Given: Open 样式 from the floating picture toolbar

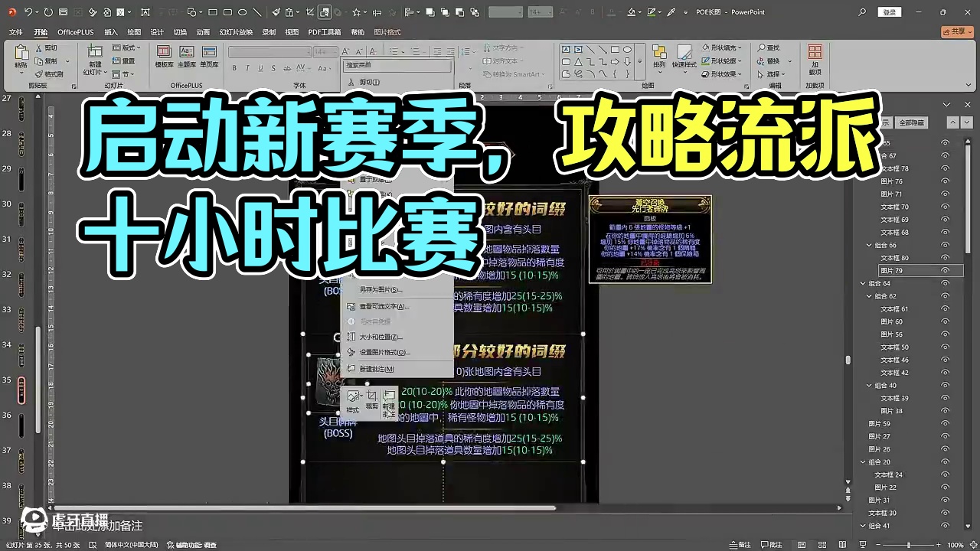Looking at the screenshot, I should [353, 395].
